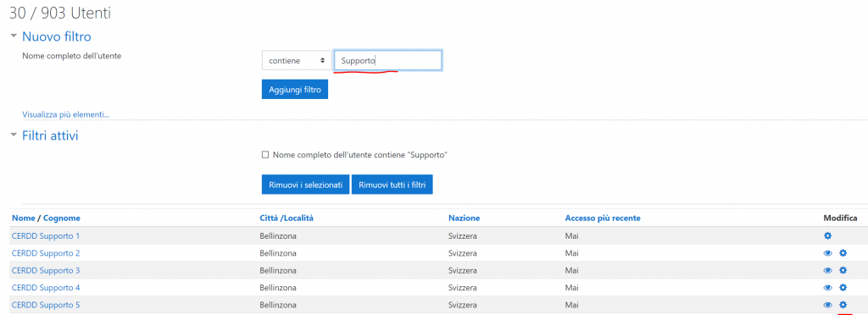Toggle eye icon for CERDD Supporto 5
The image size is (868, 315).
tap(828, 305)
